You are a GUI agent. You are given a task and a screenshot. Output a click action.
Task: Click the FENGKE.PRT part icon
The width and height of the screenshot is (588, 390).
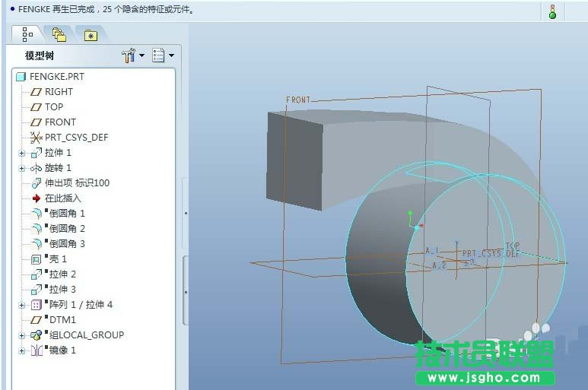tap(21, 77)
